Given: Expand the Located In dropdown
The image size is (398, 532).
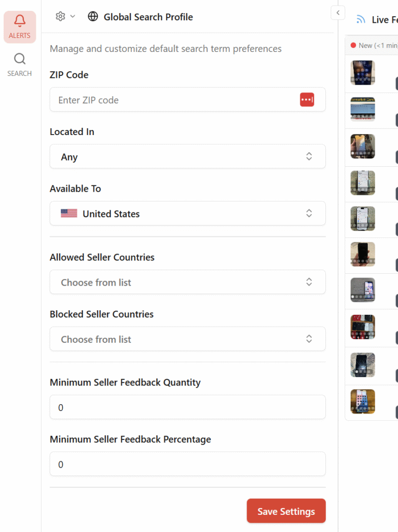Looking at the screenshot, I should click(187, 156).
